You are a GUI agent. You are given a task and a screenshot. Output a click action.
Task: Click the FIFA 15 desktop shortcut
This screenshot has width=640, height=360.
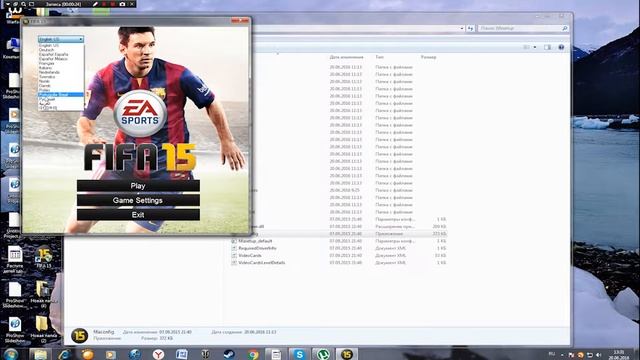pyautogui.click(x=44, y=258)
